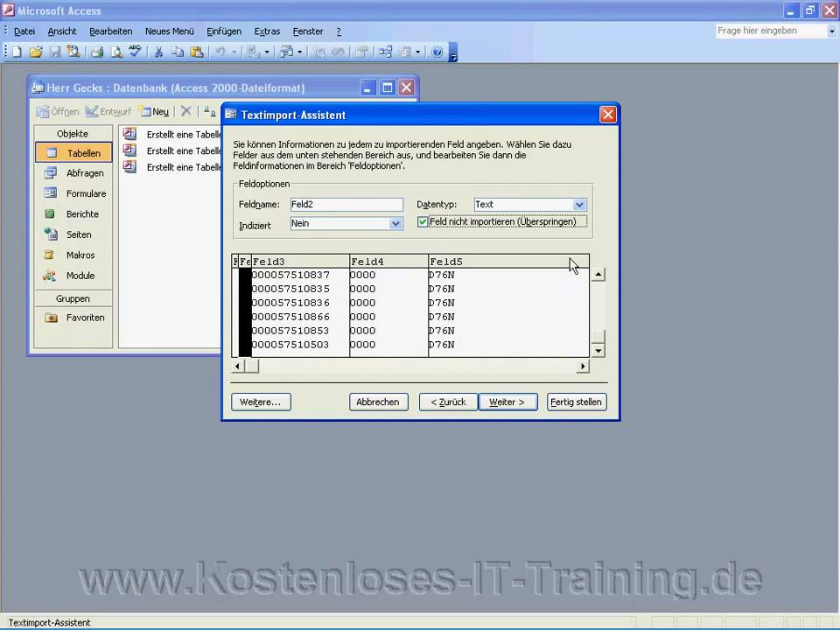Go back with the < Zurück button
Screen dimensions: 840x630
448,402
